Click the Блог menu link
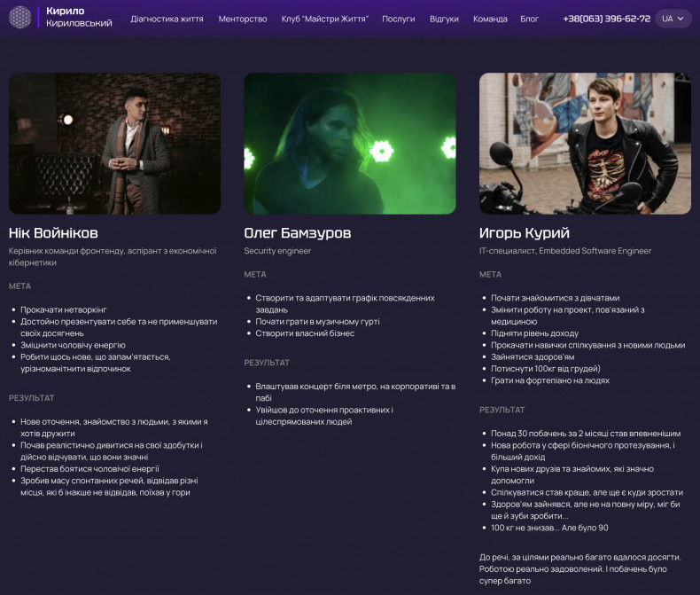This screenshot has width=700, height=595. [x=529, y=19]
